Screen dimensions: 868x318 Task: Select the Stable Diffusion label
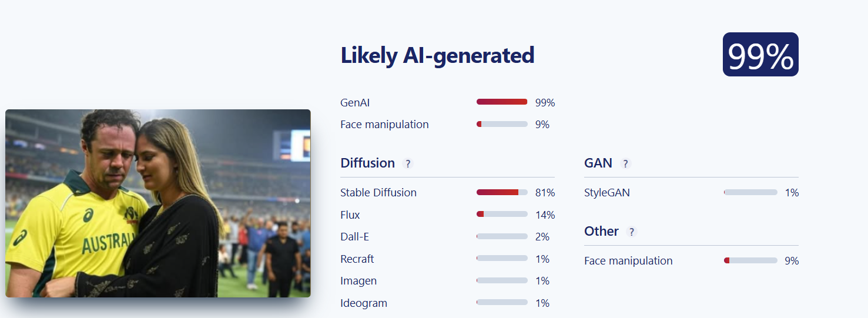[378, 193]
